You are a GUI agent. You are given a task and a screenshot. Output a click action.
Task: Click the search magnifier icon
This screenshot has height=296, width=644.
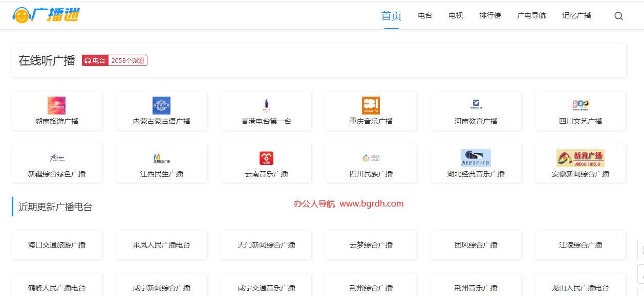(x=618, y=16)
